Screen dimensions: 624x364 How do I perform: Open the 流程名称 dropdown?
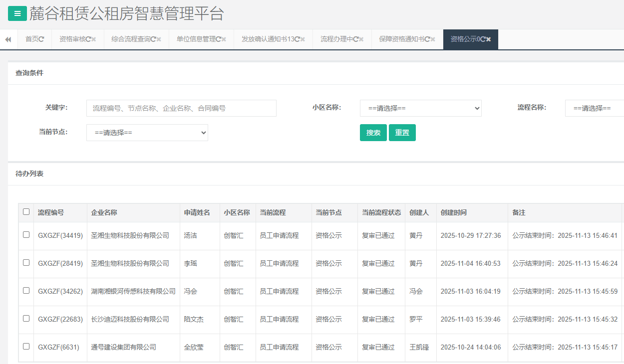[594, 108]
